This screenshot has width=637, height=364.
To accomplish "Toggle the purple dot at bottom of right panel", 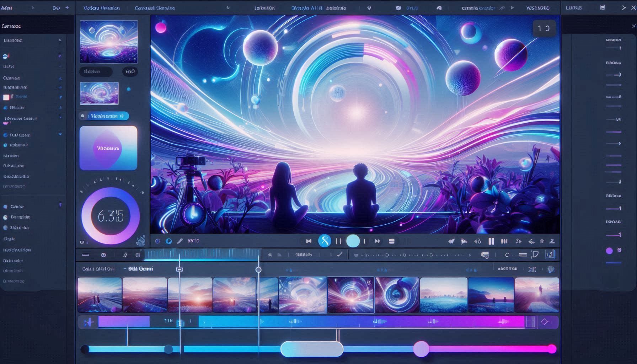I will [609, 251].
